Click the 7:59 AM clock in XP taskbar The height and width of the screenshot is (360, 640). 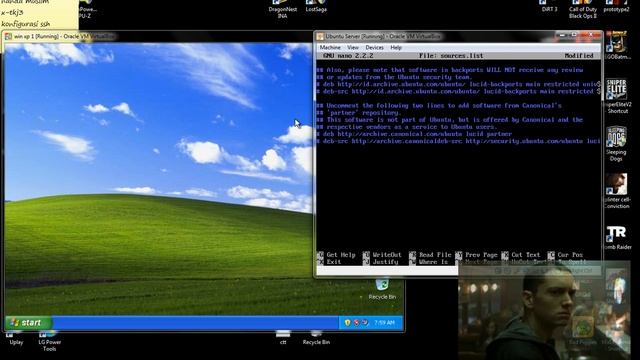(x=384, y=322)
